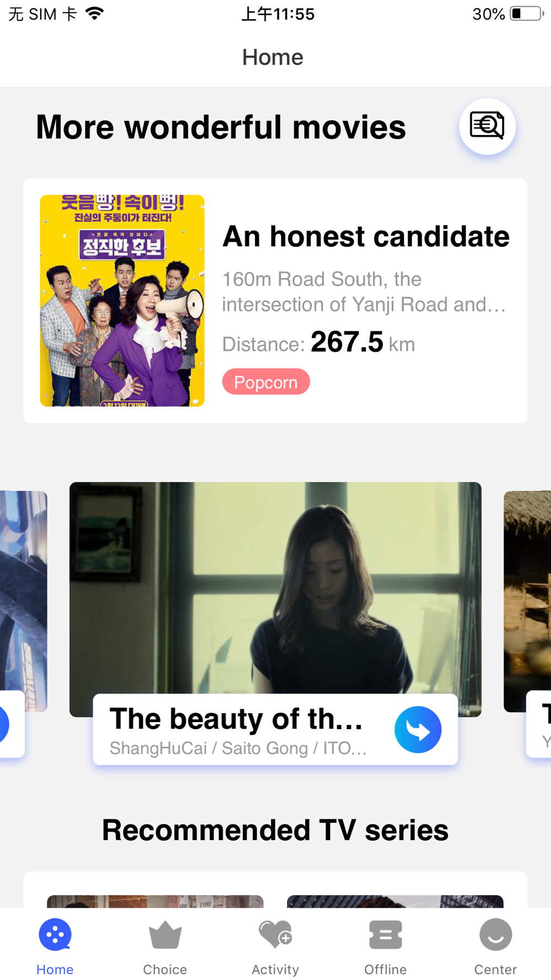
Task: Open the first recommended TV series thumbnail
Action: click(155, 901)
